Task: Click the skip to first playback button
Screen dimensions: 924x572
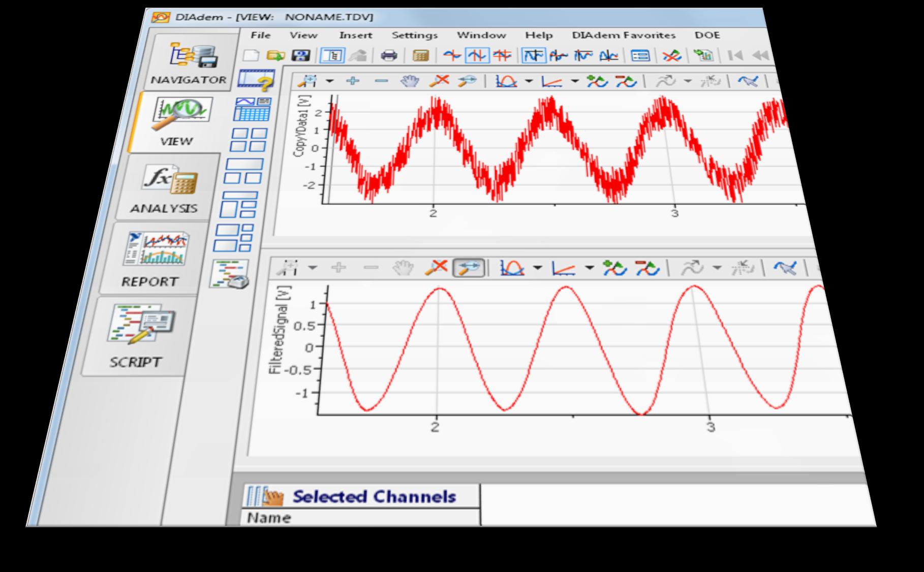Action: click(735, 55)
